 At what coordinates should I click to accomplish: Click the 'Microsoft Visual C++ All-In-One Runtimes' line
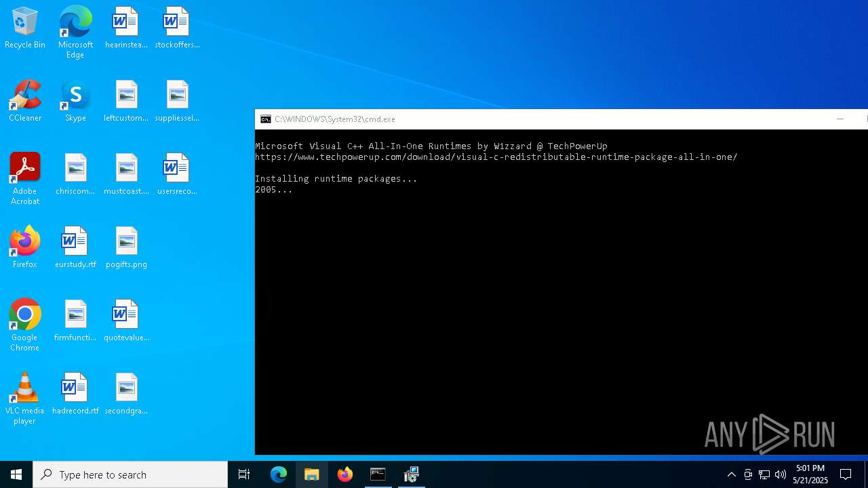click(x=431, y=146)
